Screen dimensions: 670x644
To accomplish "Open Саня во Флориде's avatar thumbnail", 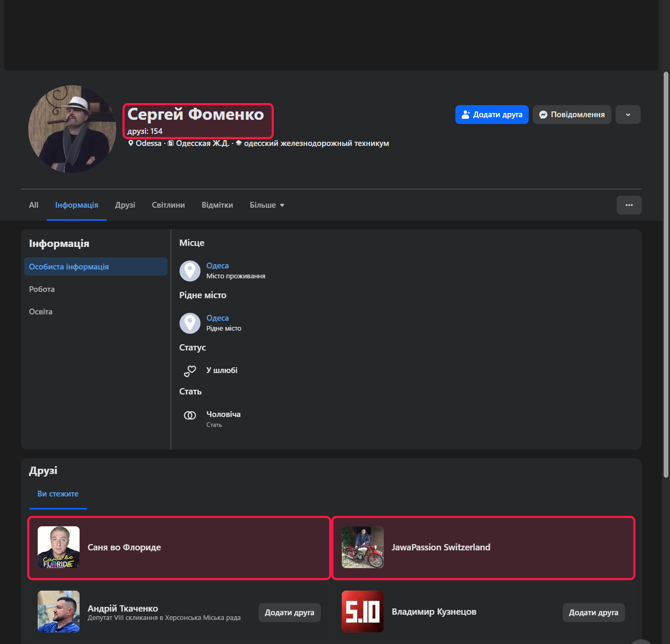I will pos(59,547).
